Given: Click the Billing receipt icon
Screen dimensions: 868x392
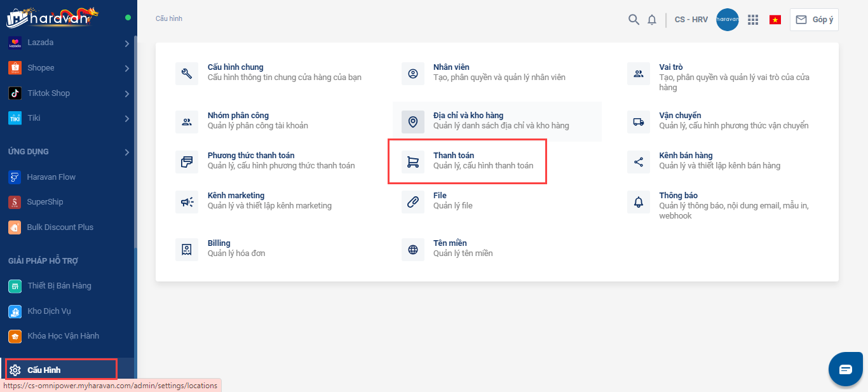Looking at the screenshot, I should (x=187, y=250).
